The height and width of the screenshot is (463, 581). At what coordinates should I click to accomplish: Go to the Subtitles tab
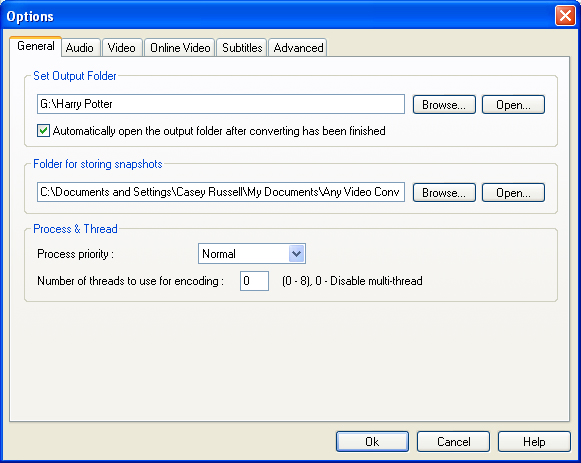click(x=242, y=48)
